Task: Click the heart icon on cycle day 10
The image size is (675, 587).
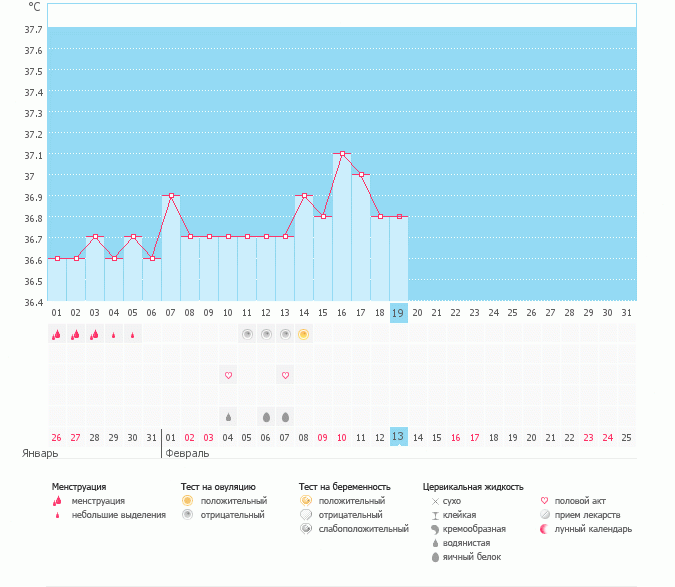Action: point(228,375)
